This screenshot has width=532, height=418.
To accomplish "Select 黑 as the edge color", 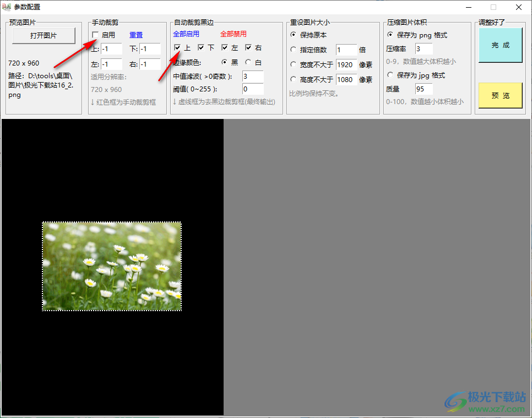I will [x=224, y=62].
